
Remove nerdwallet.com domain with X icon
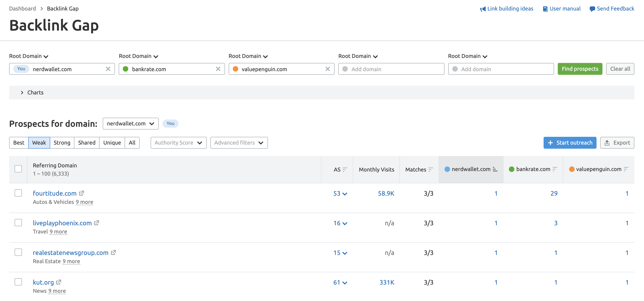108,69
